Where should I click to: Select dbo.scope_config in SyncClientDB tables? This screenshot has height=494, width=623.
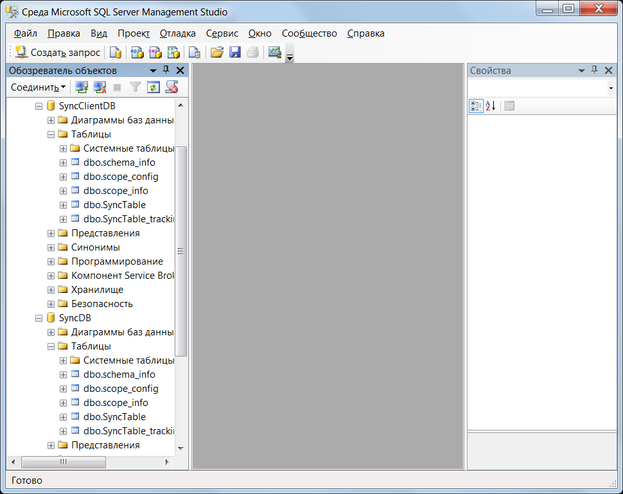point(120,177)
